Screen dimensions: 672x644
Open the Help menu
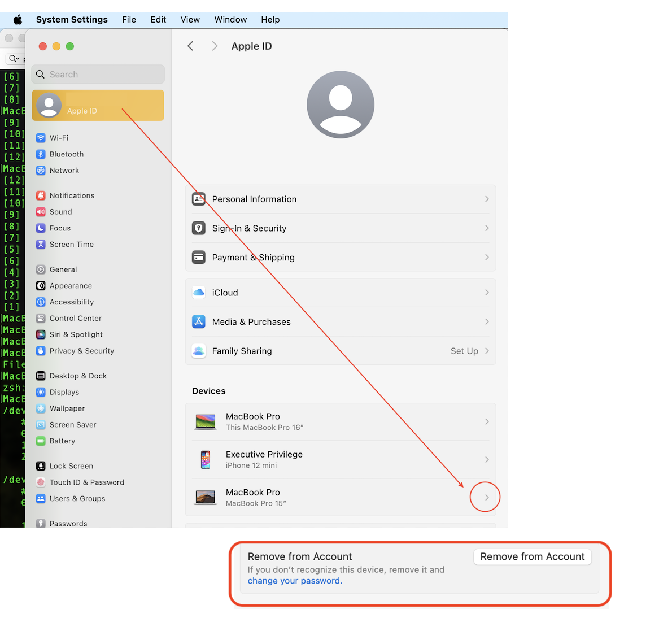tap(270, 20)
